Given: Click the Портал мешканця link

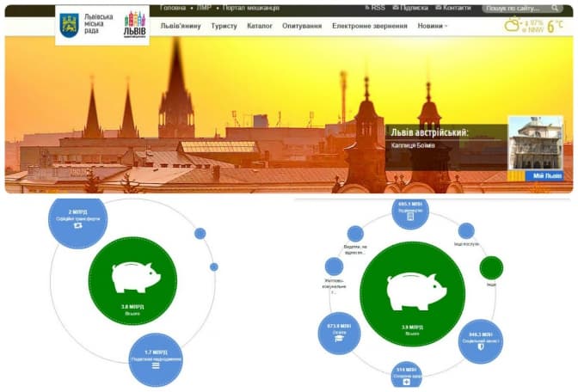Looking at the screenshot, I should (x=251, y=8).
